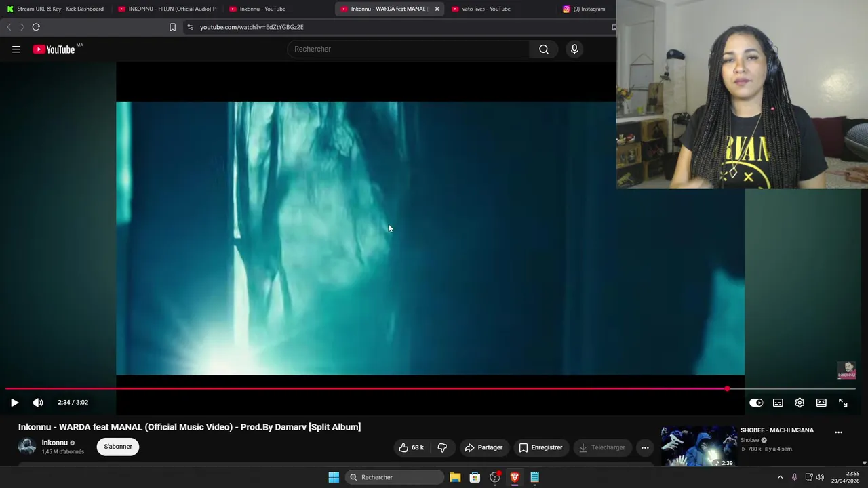Image resolution: width=868 pixels, height=488 pixels.
Task: Open network status in system tray
Action: pos(809,477)
